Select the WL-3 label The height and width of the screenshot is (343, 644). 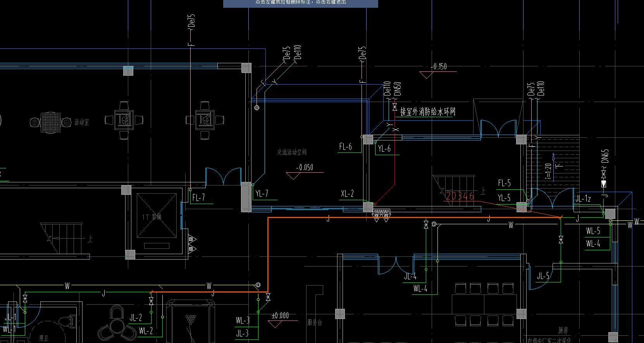pyautogui.click(x=243, y=320)
